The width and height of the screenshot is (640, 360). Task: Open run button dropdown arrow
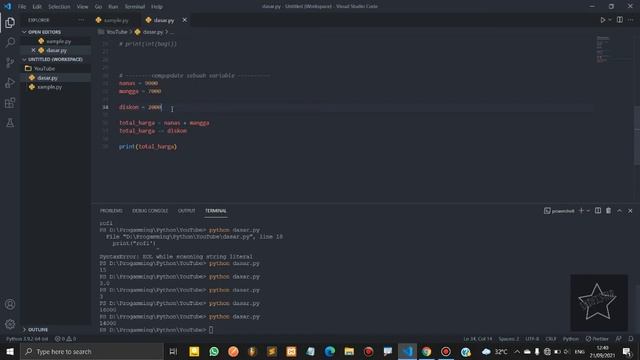point(610,20)
